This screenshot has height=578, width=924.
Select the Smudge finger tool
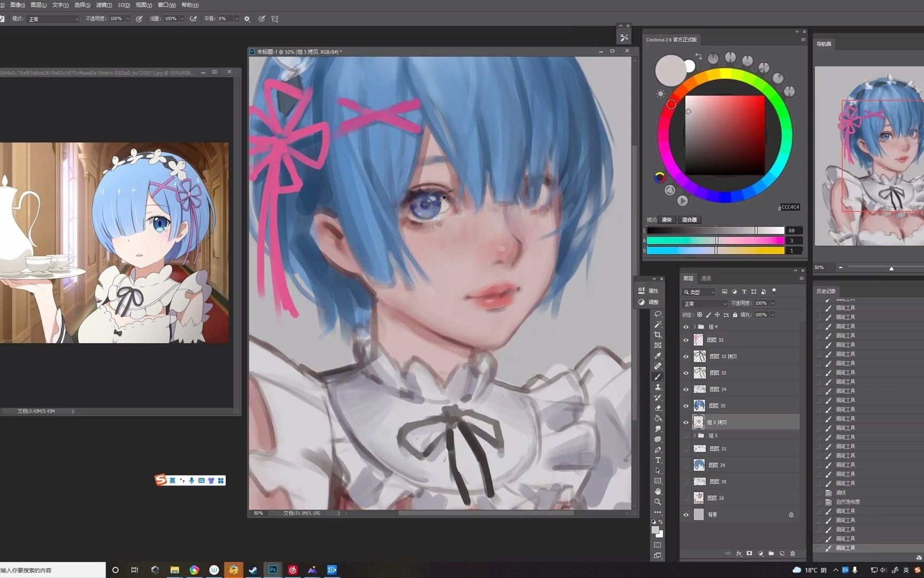click(658, 429)
